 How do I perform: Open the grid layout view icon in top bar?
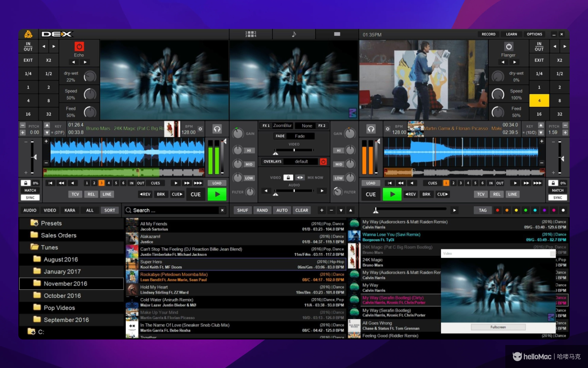coord(251,34)
